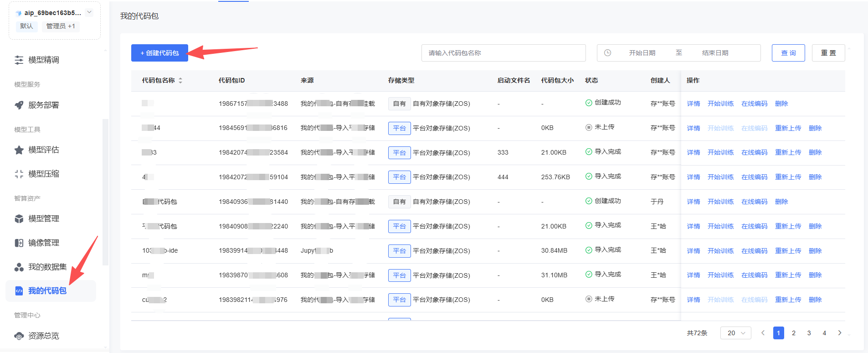868x353 pixels.
Task: Click the 重置 reset button
Action: [828, 53]
